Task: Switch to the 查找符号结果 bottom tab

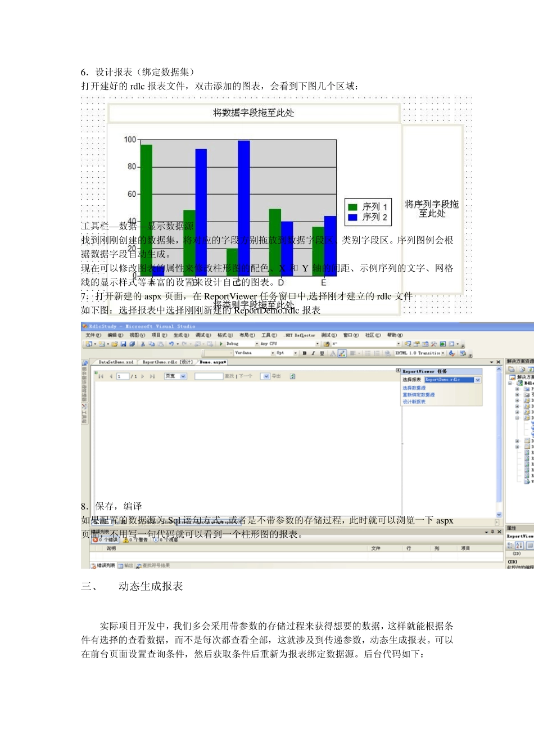Action: [152, 565]
